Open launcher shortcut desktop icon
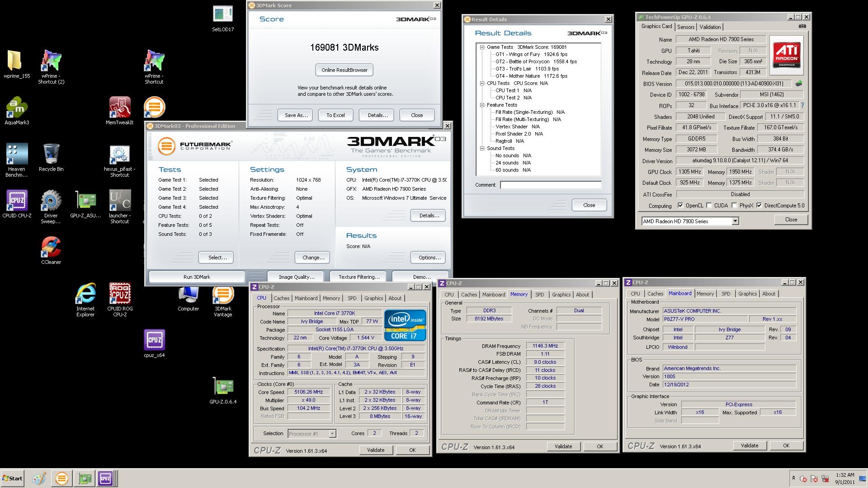The width and height of the screenshot is (868, 488). tap(119, 206)
